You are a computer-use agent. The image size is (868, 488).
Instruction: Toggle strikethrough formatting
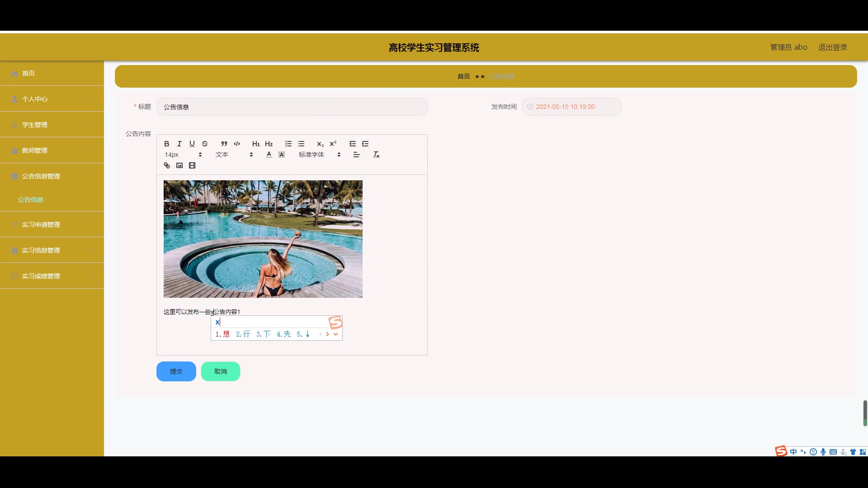click(204, 144)
